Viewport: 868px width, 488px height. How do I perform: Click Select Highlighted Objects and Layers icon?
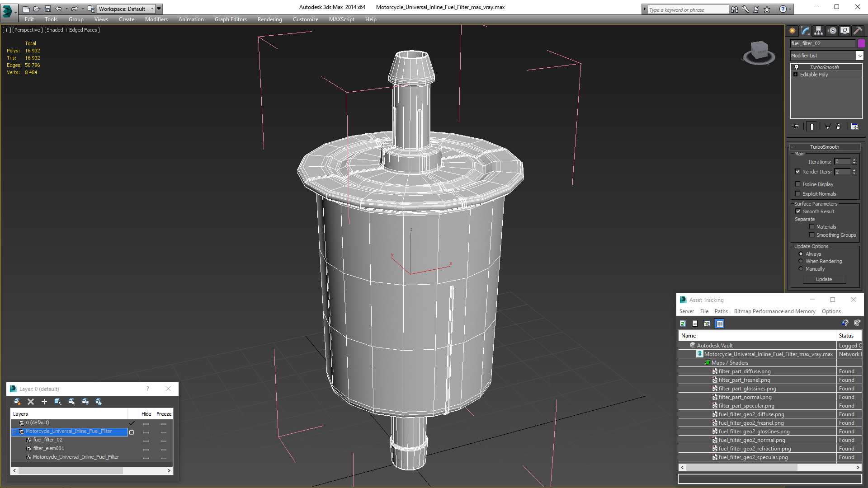(58, 402)
